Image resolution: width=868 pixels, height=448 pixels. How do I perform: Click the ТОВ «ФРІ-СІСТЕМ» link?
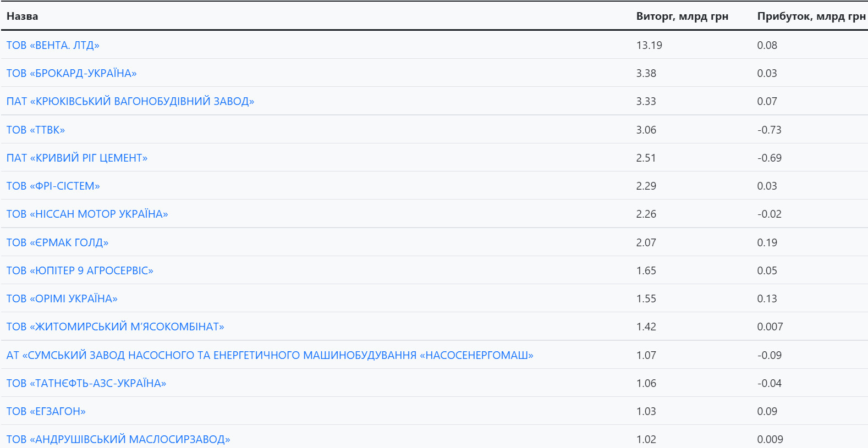pyautogui.click(x=53, y=186)
